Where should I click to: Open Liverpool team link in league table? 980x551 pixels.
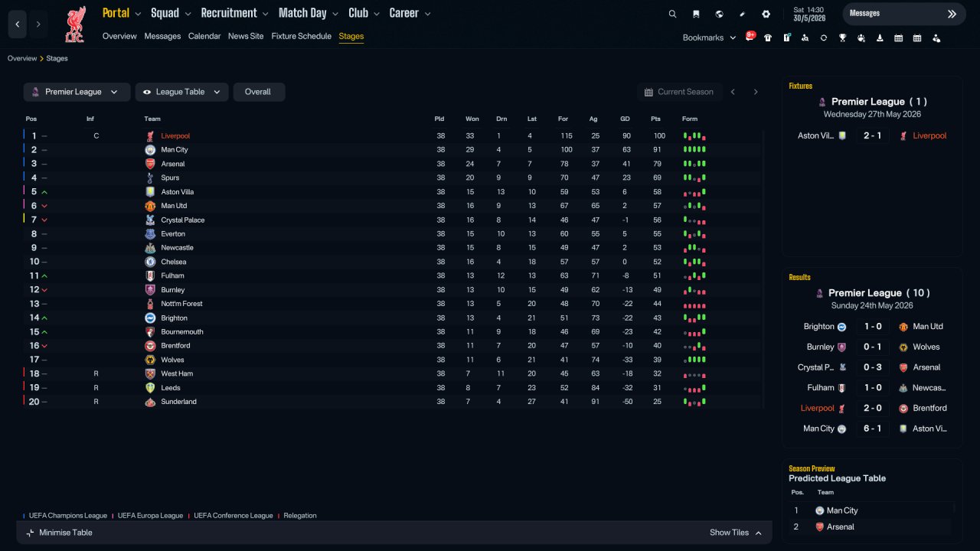(x=175, y=136)
